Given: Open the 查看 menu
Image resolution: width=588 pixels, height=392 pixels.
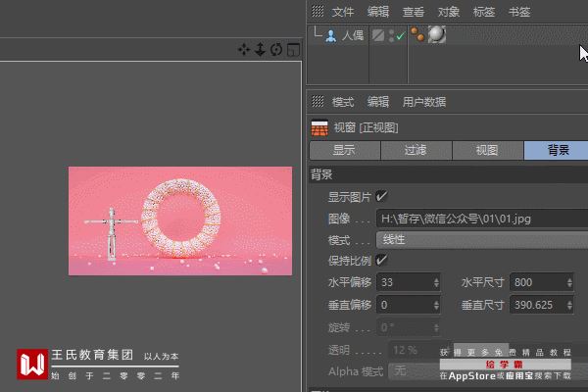Looking at the screenshot, I should [414, 12].
